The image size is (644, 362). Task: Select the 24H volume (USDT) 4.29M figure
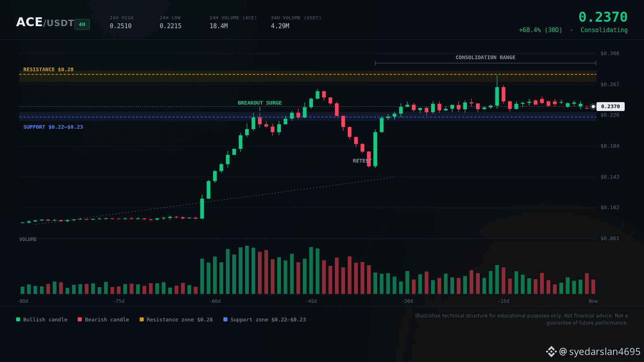[x=280, y=26]
